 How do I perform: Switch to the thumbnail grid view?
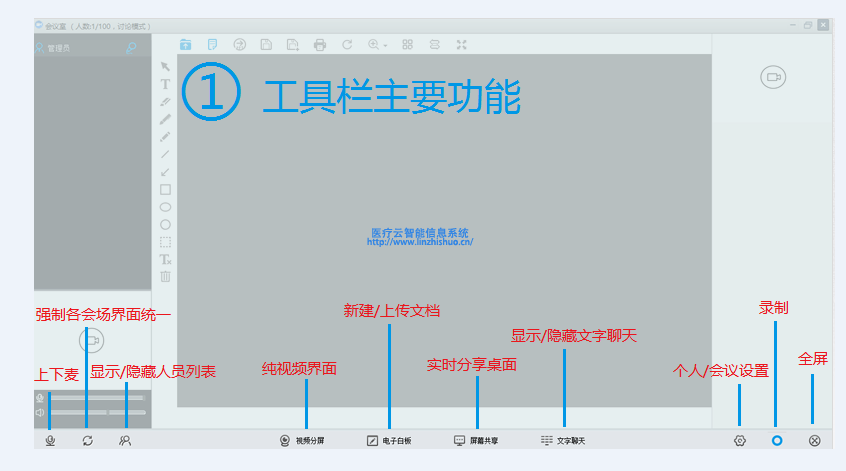point(407,45)
